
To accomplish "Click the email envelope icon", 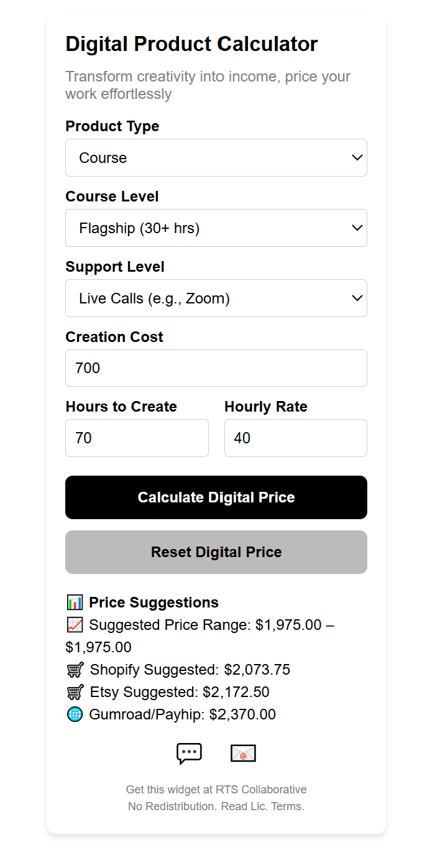I will (x=243, y=754).
